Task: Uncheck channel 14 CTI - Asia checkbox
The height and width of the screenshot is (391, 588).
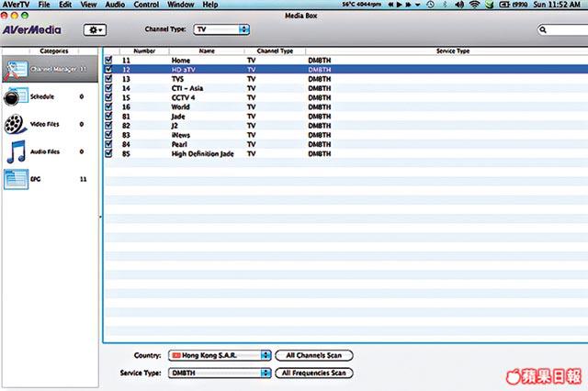Action: pyautogui.click(x=108, y=88)
